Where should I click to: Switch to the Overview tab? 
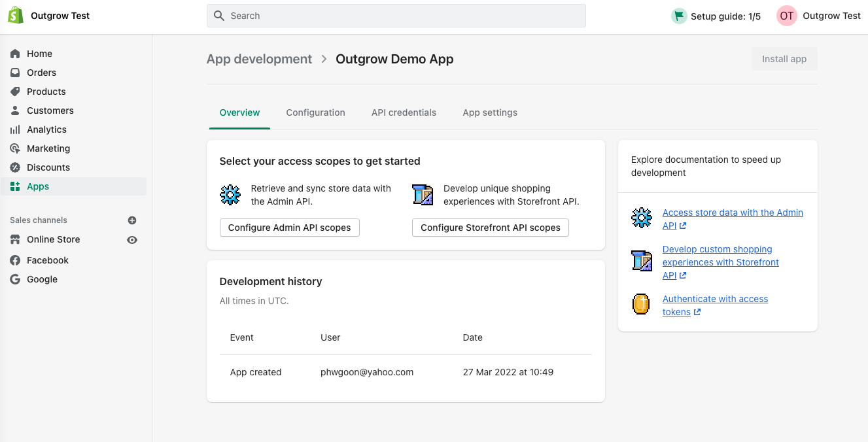239,112
